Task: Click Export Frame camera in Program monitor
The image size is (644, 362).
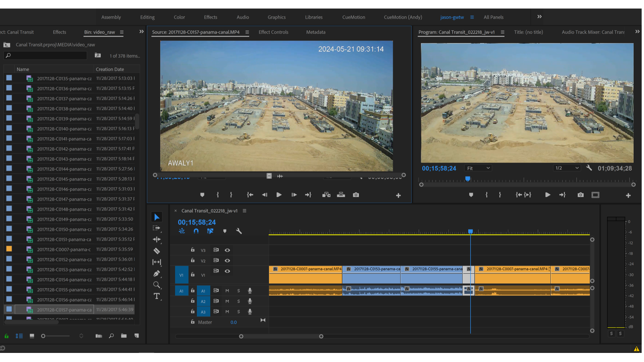Action: point(581,195)
